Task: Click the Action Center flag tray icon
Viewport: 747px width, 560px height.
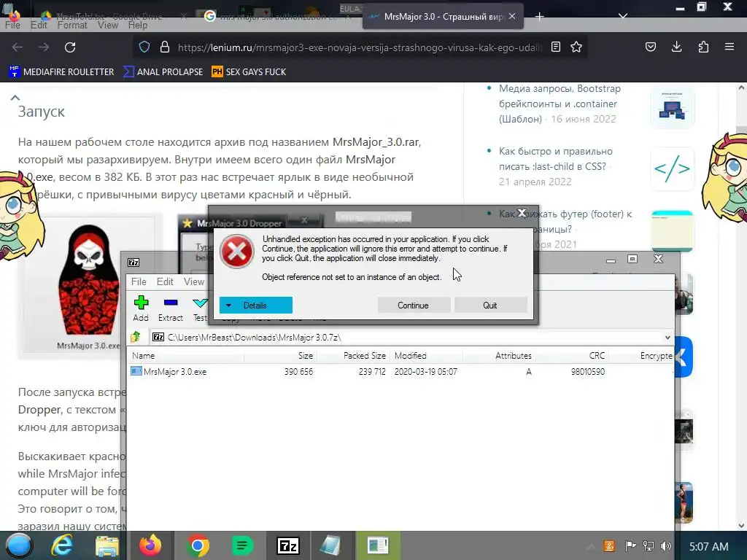Action: click(x=630, y=546)
